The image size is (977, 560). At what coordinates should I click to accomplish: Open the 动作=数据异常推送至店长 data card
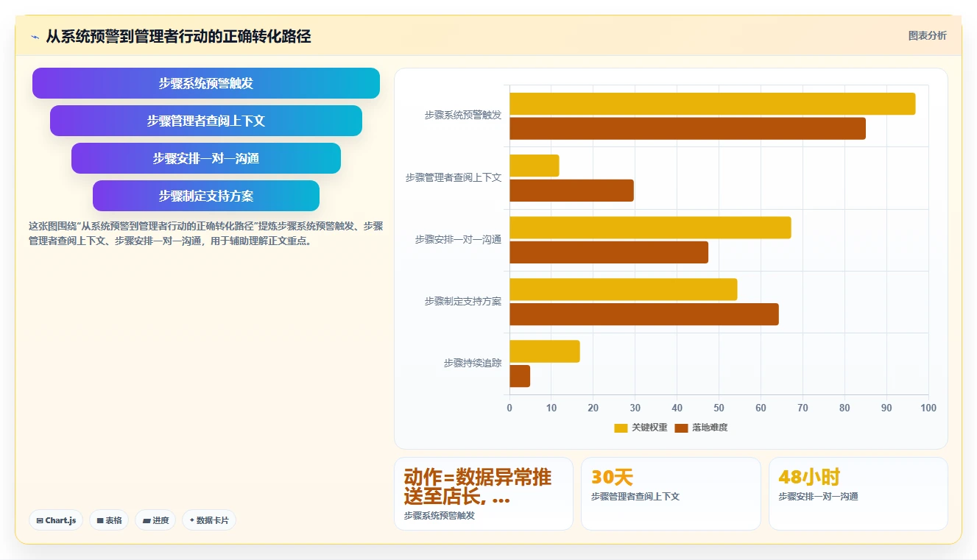point(484,493)
